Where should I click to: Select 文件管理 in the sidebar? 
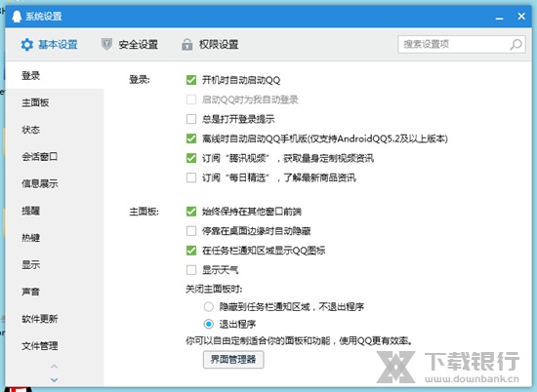pyautogui.click(x=55, y=346)
